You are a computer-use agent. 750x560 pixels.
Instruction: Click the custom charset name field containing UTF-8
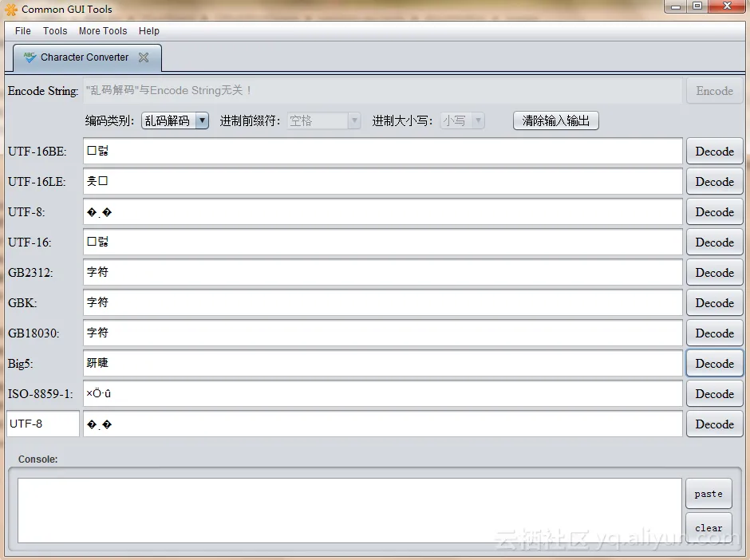42,424
